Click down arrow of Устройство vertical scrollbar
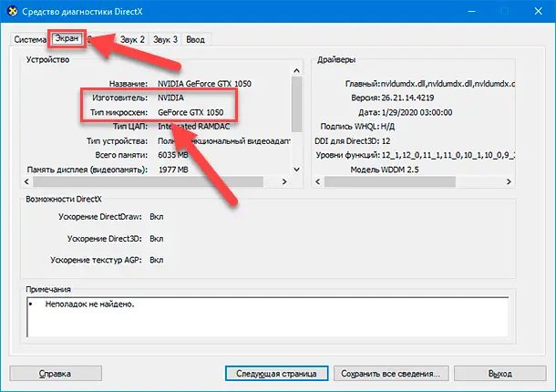 [297, 170]
